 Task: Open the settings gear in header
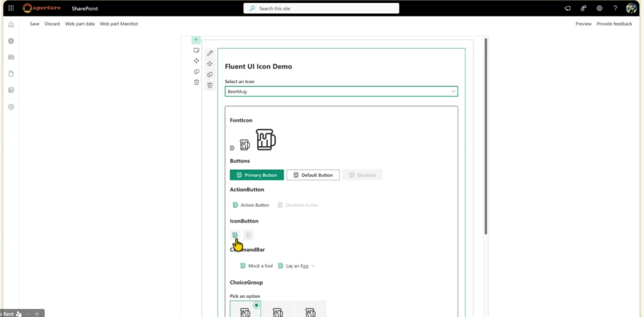tap(599, 8)
